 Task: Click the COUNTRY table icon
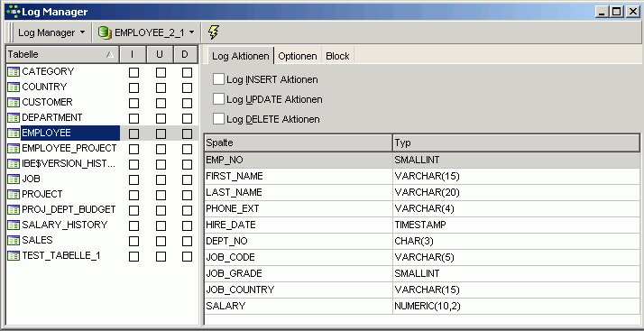14,87
